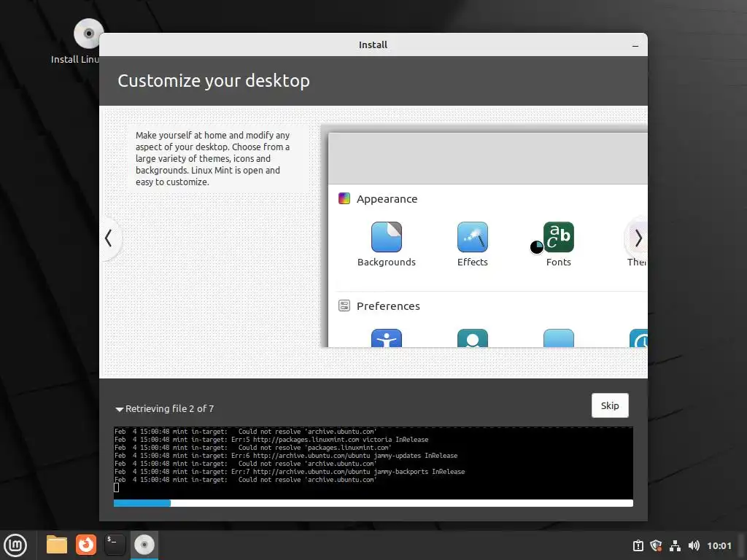Image resolution: width=747 pixels, height=560 pixels.
Task: Click the installation progress bar
Action: (373, 503)
